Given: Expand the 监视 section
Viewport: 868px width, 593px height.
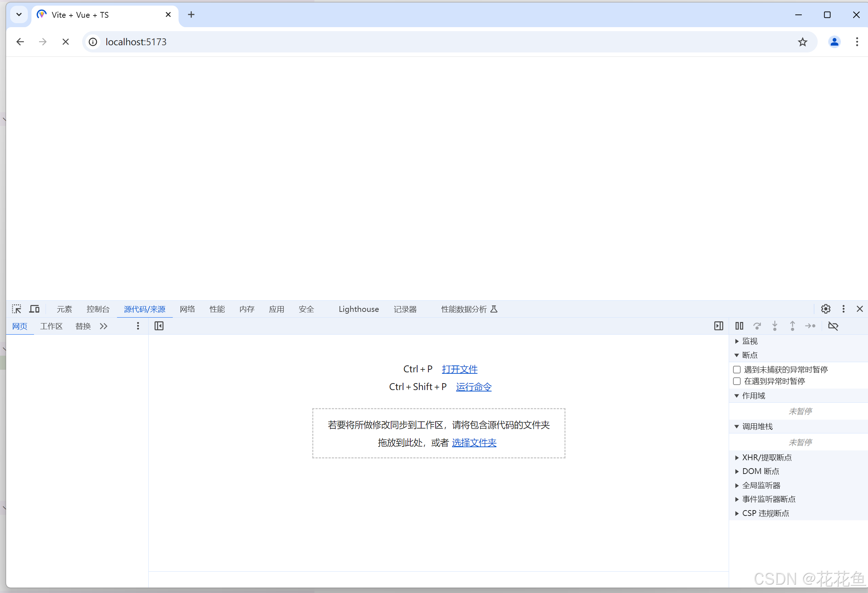Looking at the screenshot, I should click(798, 341).
